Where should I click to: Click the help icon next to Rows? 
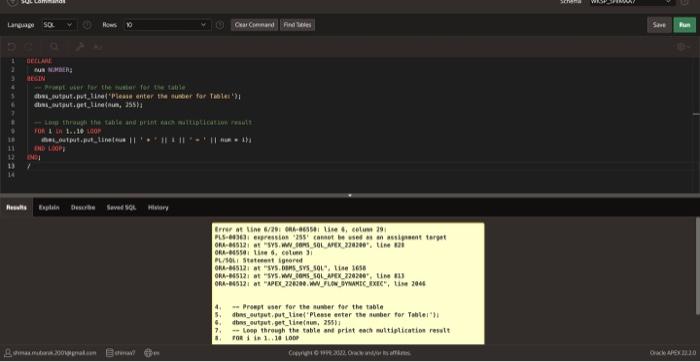(x=220, y=25)
